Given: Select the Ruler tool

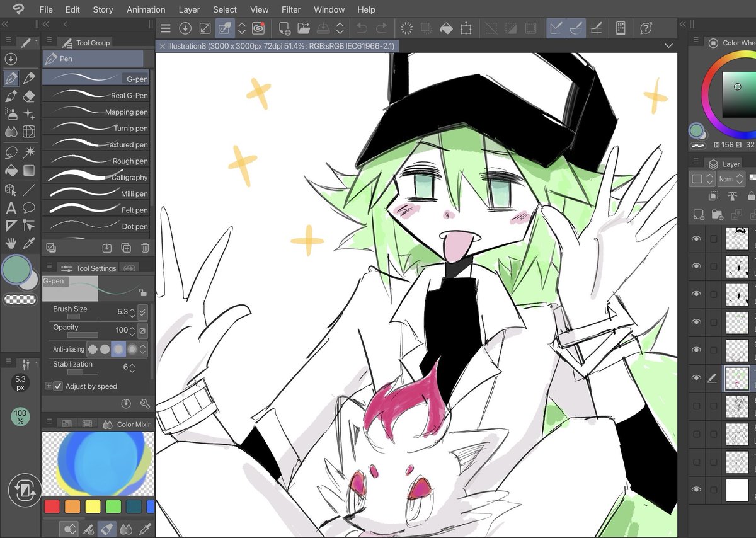Looking at the screenshot, I should tap(11, 226).
